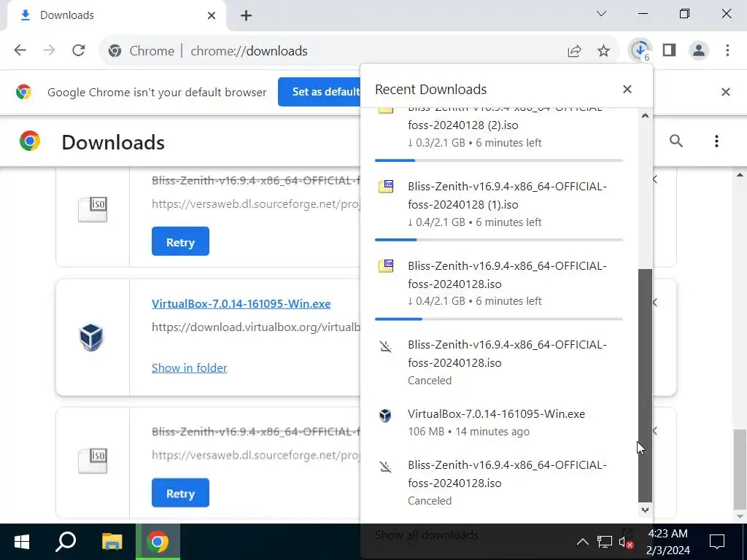
Task: Click the progress bar of (2).iso download
Action: point(499,160)
